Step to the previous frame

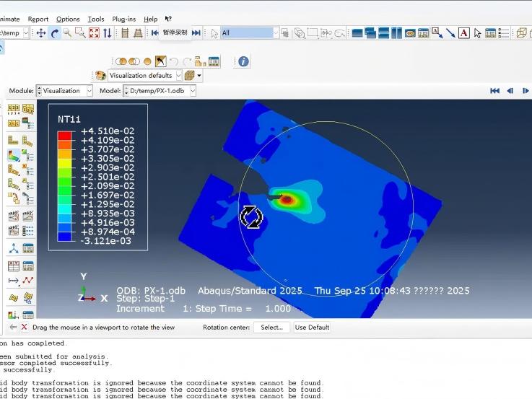(510, 91)
